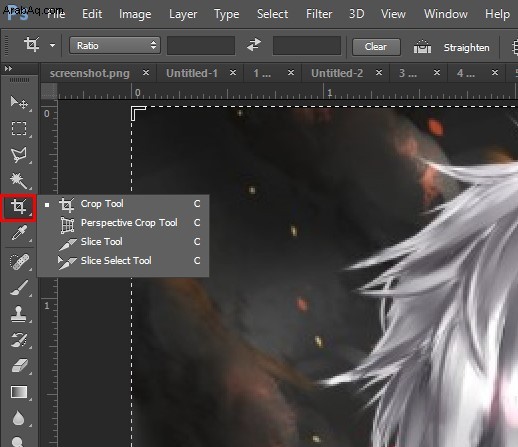The image size is (518, 447).
Task: Select the History Brush tool
Action: pos(19,340)
